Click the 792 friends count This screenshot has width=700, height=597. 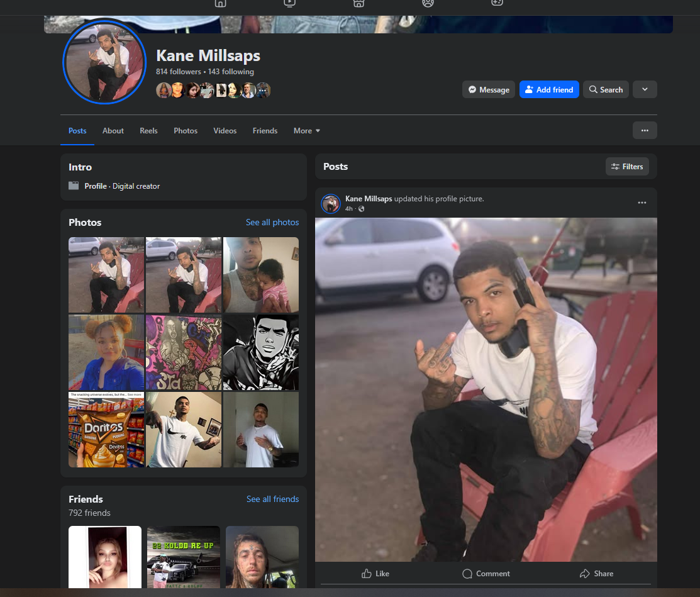point(89,513)
